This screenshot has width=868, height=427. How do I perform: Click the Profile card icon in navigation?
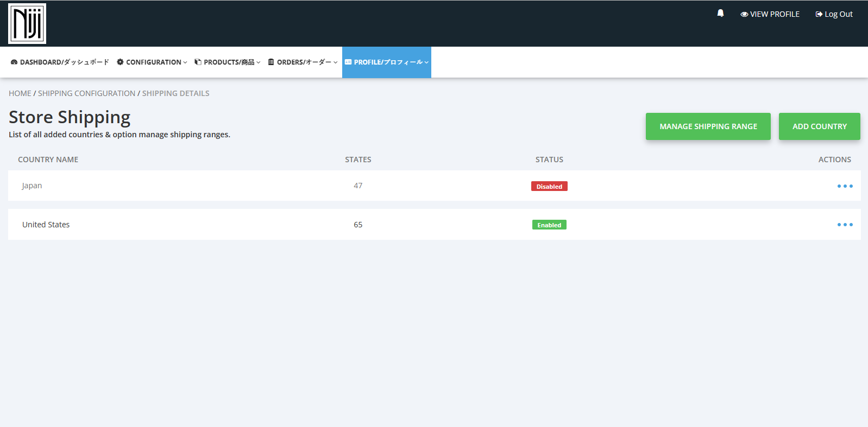348,62
